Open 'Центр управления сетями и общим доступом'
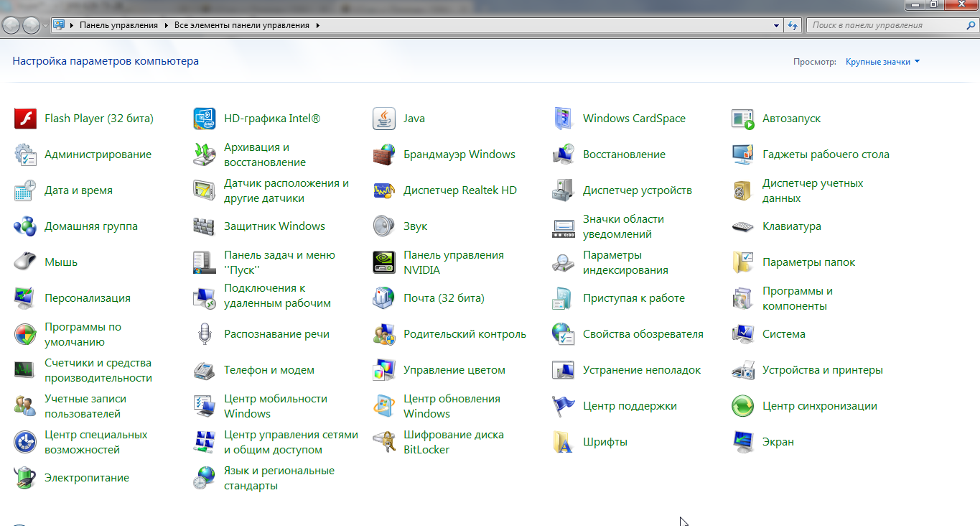Viewport: 980px width, 526px height. coord(291,442)
